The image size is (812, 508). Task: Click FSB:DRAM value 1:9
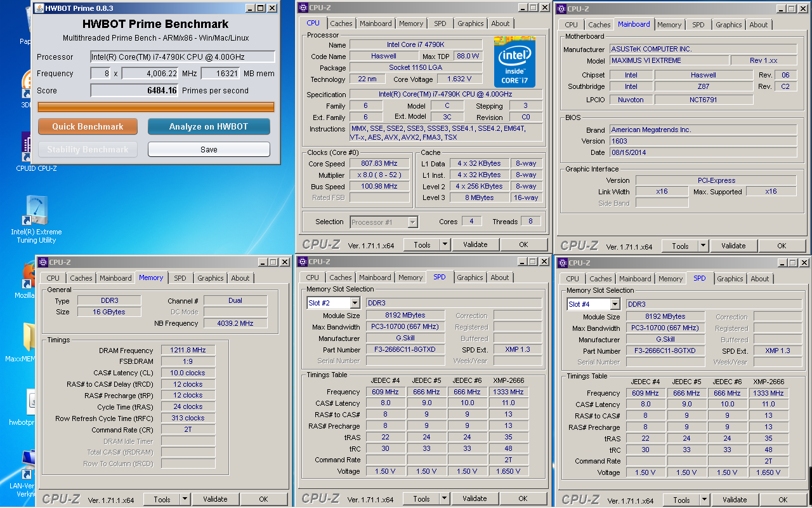click(x=188, y=361)
